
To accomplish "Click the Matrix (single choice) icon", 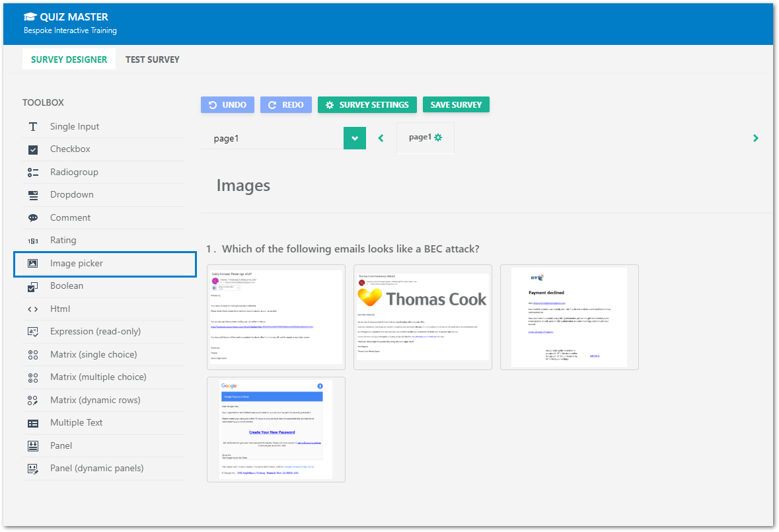I will point(33,355).
